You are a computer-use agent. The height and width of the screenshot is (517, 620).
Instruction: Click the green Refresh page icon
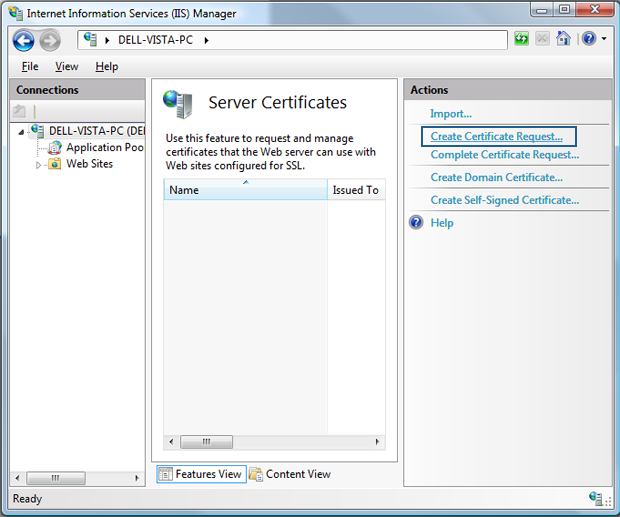(522, 39)
